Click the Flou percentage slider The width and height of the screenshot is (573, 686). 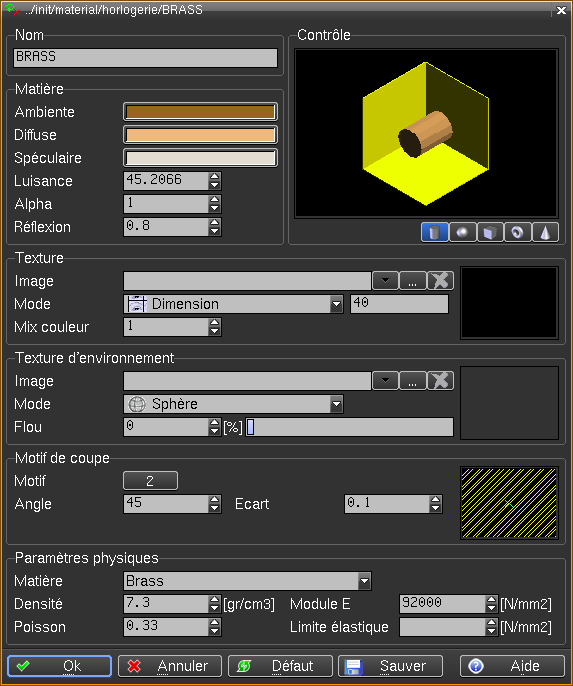click(349, 427)
